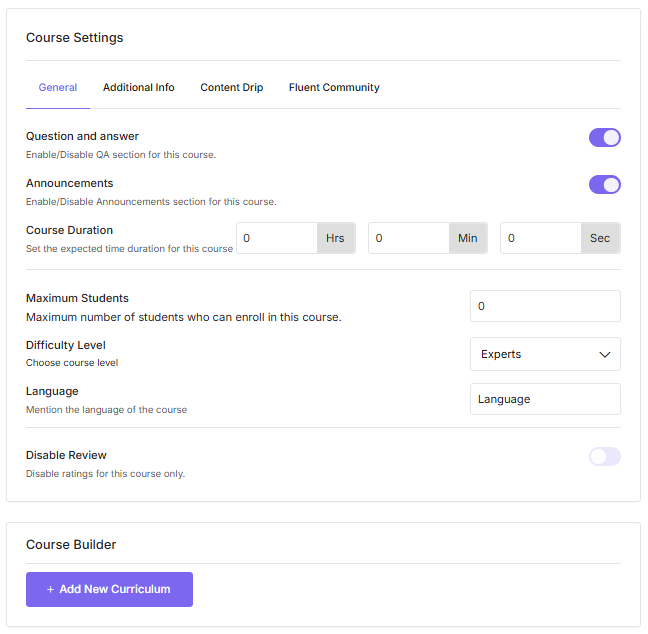The height and width of the screenshot is (634, 648).
Task: Enable the Disable Review toggle
Action: (604, 457)
